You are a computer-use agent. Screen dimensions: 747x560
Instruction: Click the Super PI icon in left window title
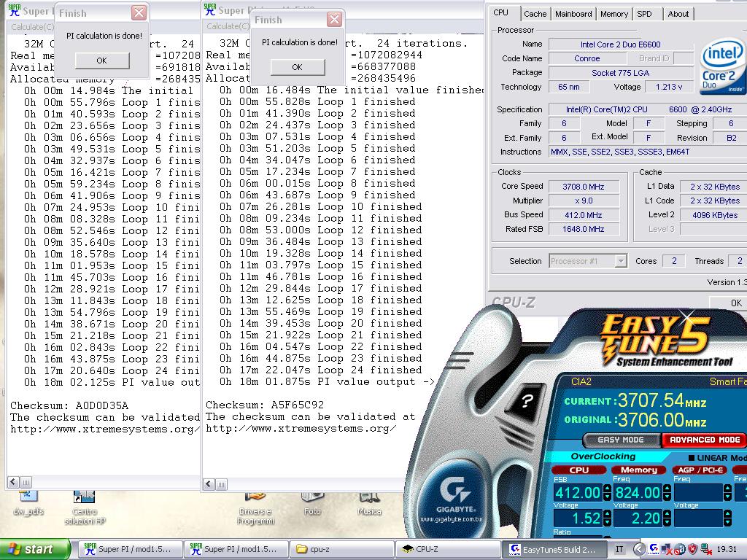tap(15, 10)
